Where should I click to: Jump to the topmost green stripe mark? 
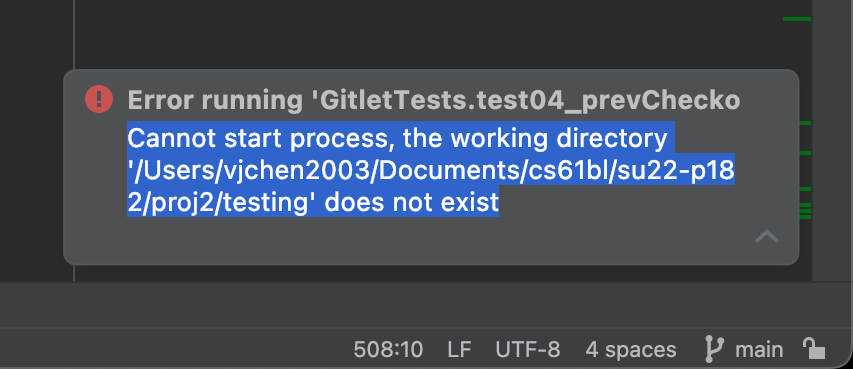tap(797, 19)
